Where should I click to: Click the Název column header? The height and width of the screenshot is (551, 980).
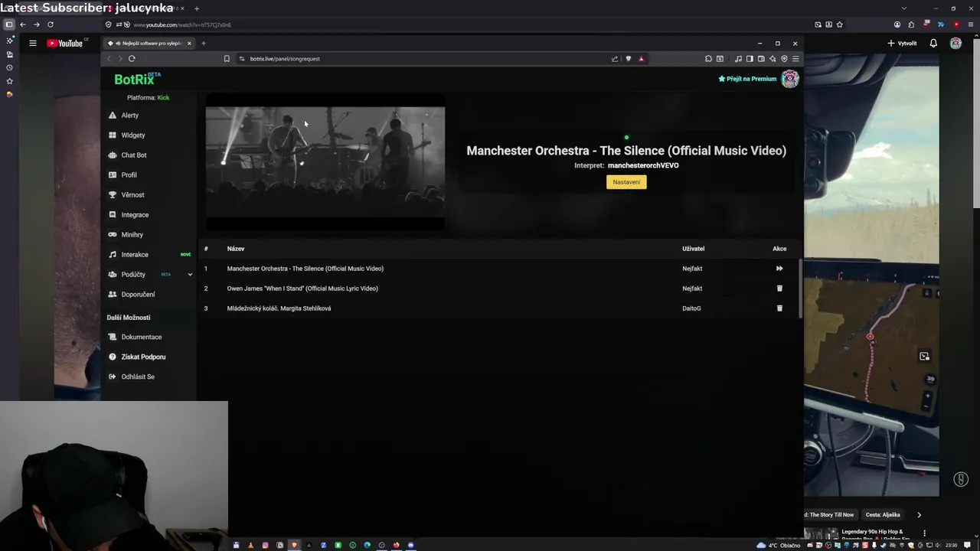[x=236, y=249]
